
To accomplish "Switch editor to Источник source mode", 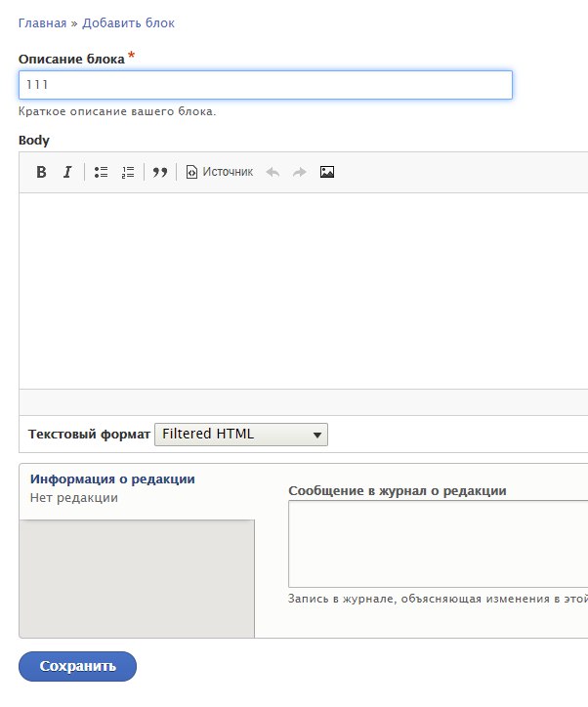I will click(220, 172).
